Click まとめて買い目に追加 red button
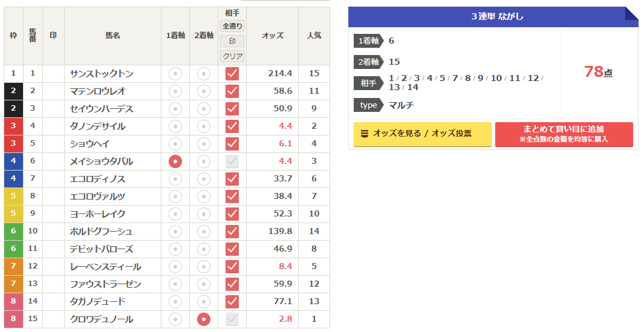Viewport: 644px width, 332px height. pyautogui.click(x=564, y=134)
